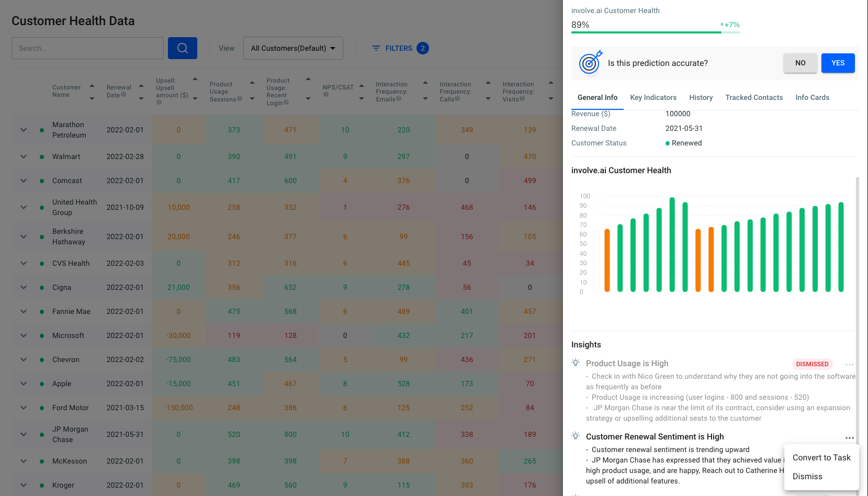
Task: Sort by Upsell amount column arrows
Action: [x=195, y=88]
